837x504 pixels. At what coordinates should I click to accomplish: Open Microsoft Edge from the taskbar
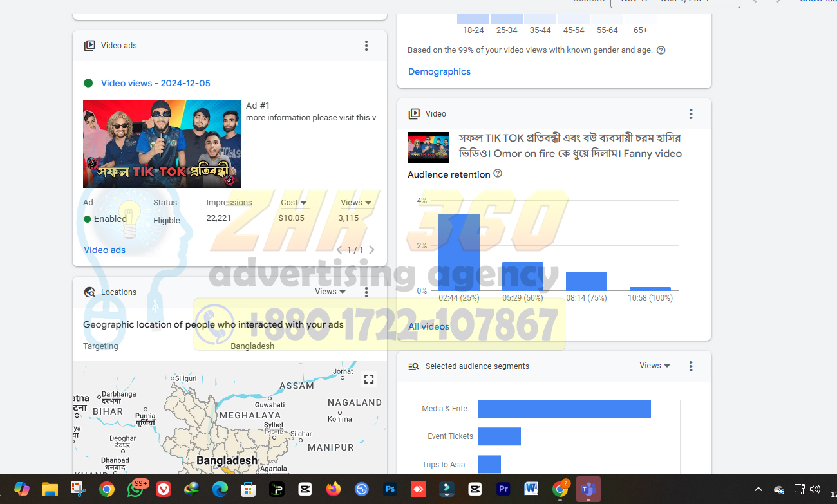click(x=220, y=489)
